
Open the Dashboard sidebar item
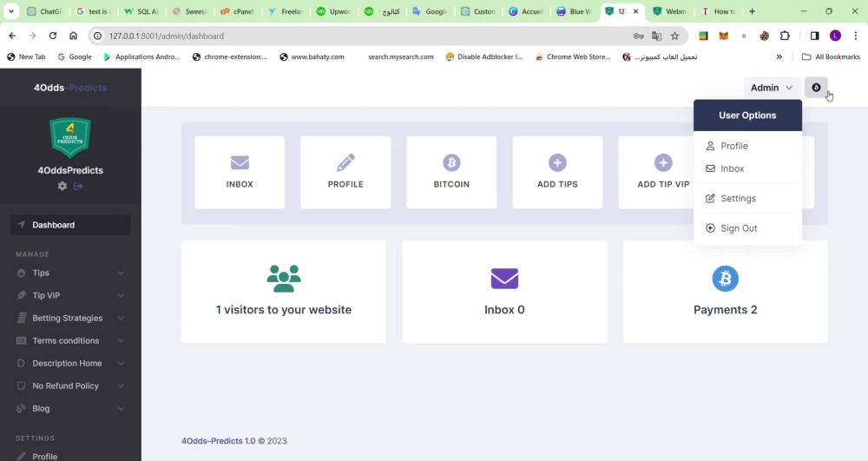pyautogui.click(x=70, y=225)
